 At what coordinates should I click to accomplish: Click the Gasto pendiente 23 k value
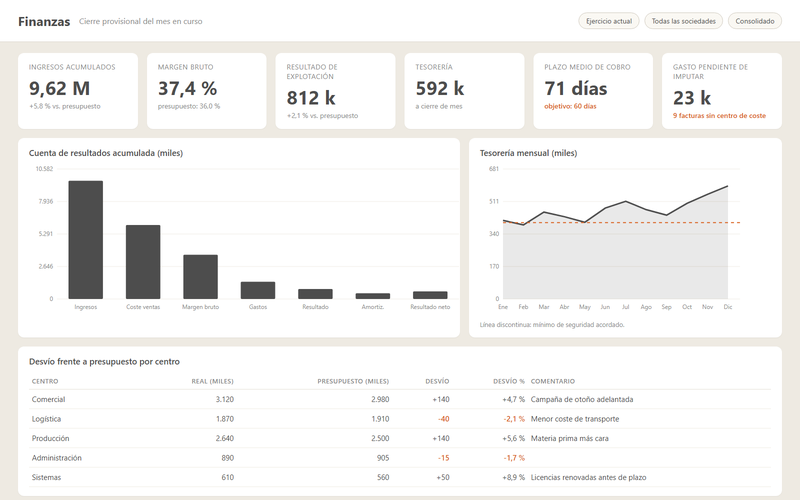692,97
